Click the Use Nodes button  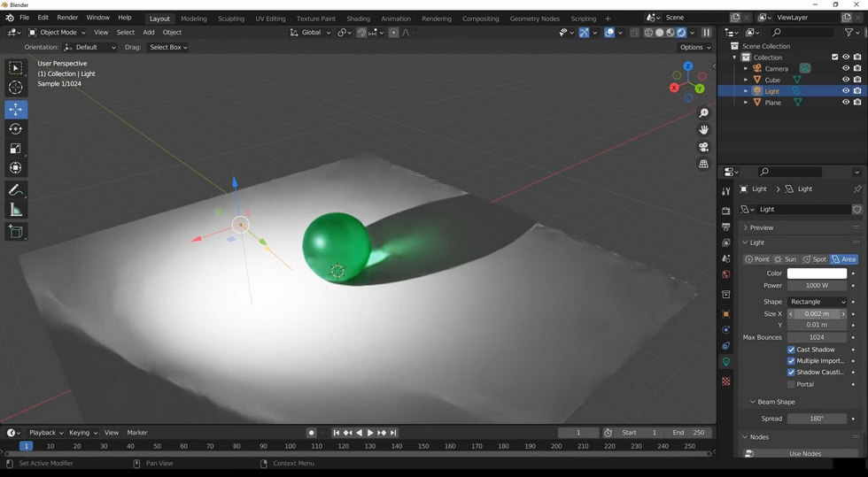click(x=804, y=454)
